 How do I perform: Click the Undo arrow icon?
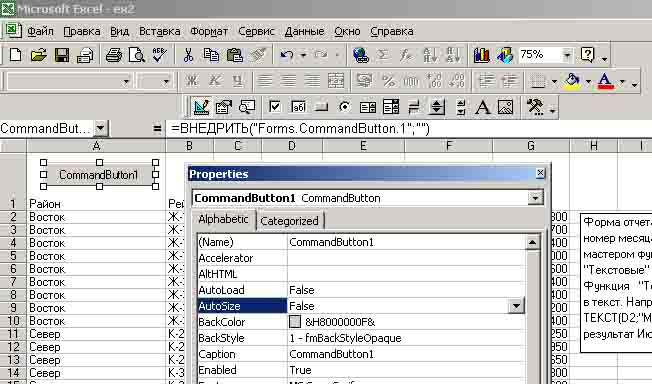(x=286, y=55)
